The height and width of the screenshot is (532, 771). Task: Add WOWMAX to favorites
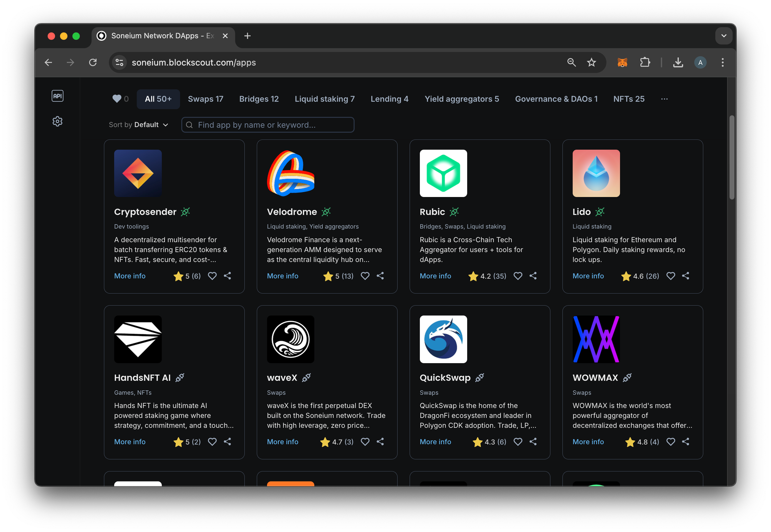[671, 442]
